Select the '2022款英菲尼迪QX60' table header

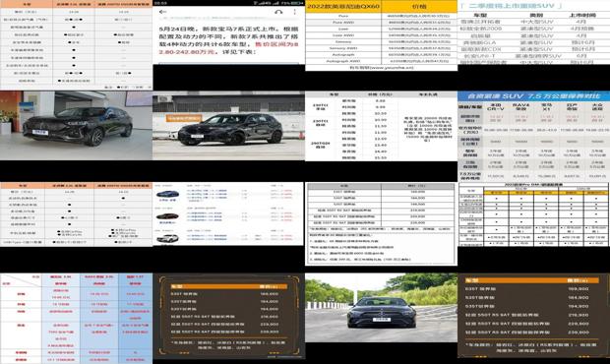point(343,6)
